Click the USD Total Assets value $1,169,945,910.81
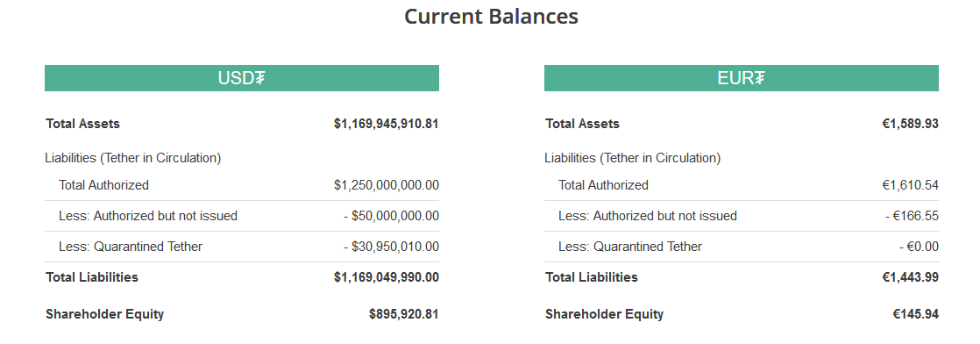Screen dimensions: 980x344 coord(387,124)
